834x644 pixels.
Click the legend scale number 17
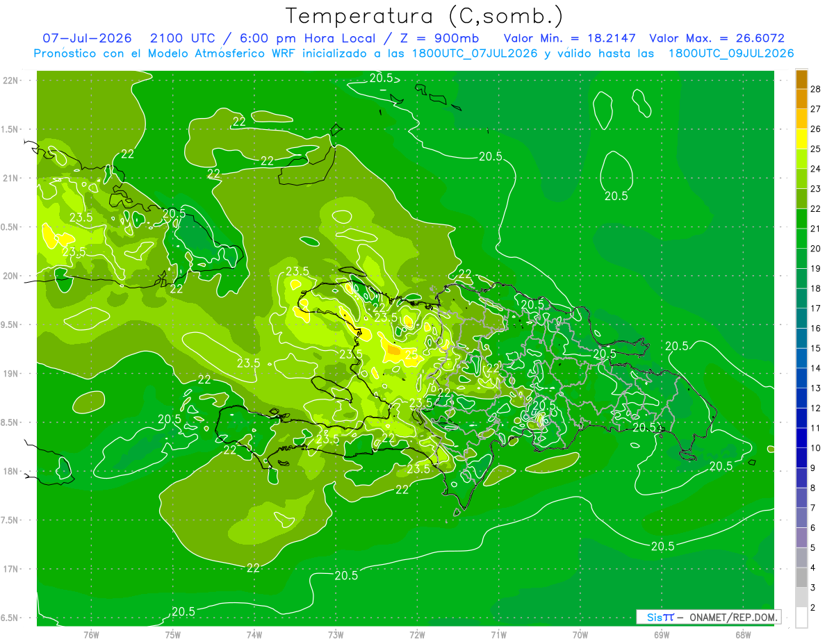[816, 308]
